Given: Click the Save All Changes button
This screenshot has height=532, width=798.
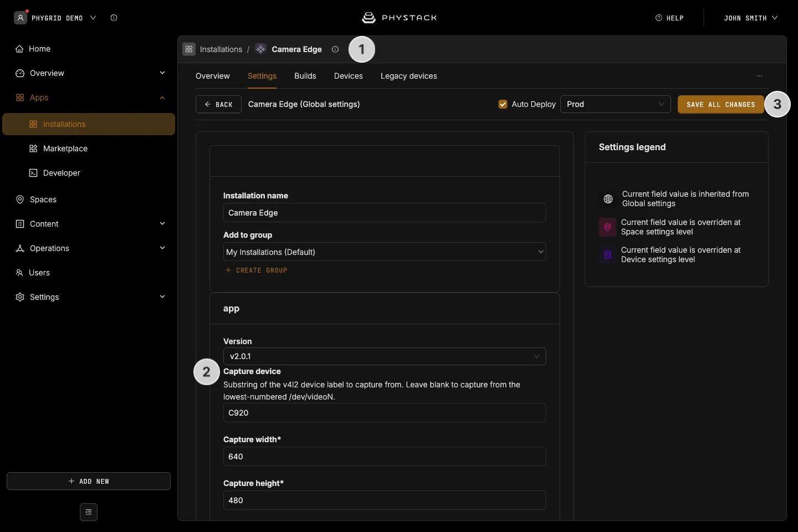Looking at the screenshot, I should click(721, 104).
